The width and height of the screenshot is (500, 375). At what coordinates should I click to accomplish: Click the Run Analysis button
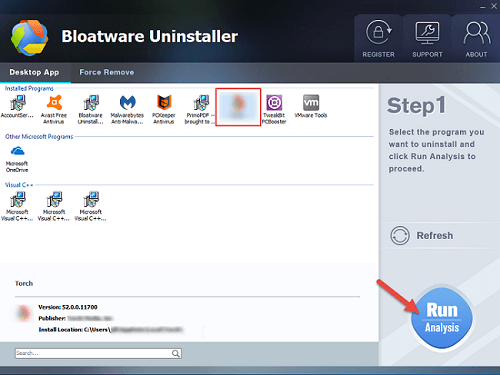tap(442, 318)
